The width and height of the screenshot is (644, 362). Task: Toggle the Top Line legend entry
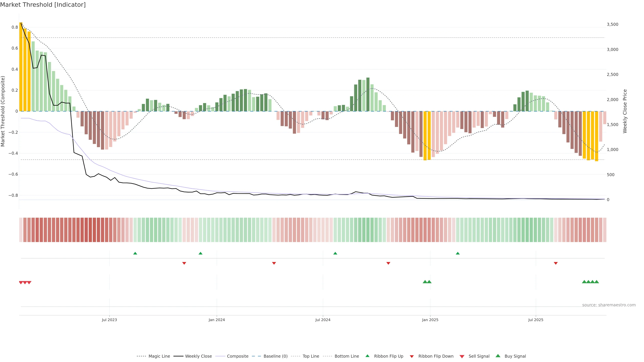311,356
